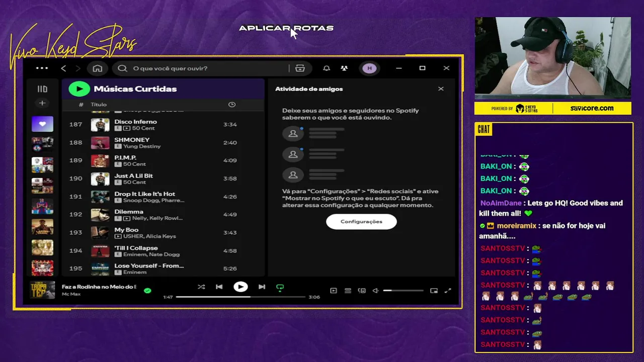
Task: Open the artist link 'Yung Destiny'
Action: coord(142,146)
